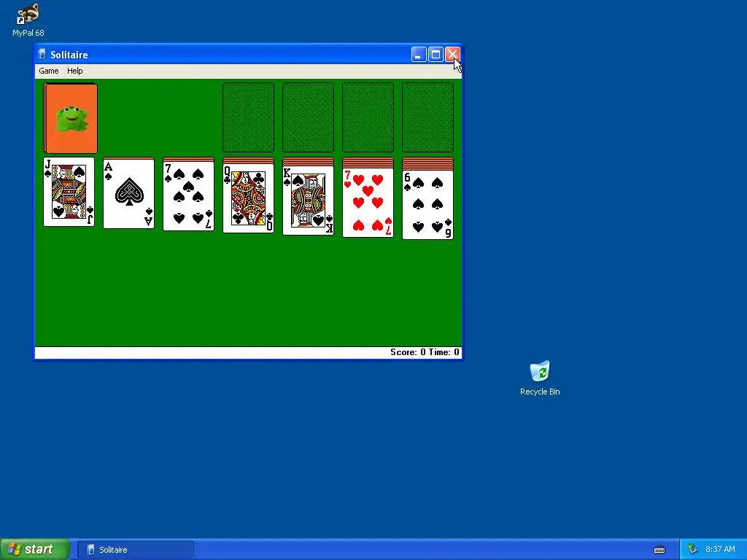Maximize the Solitaire window
This screenshot has height=560, width=747.
pos(436,55)
